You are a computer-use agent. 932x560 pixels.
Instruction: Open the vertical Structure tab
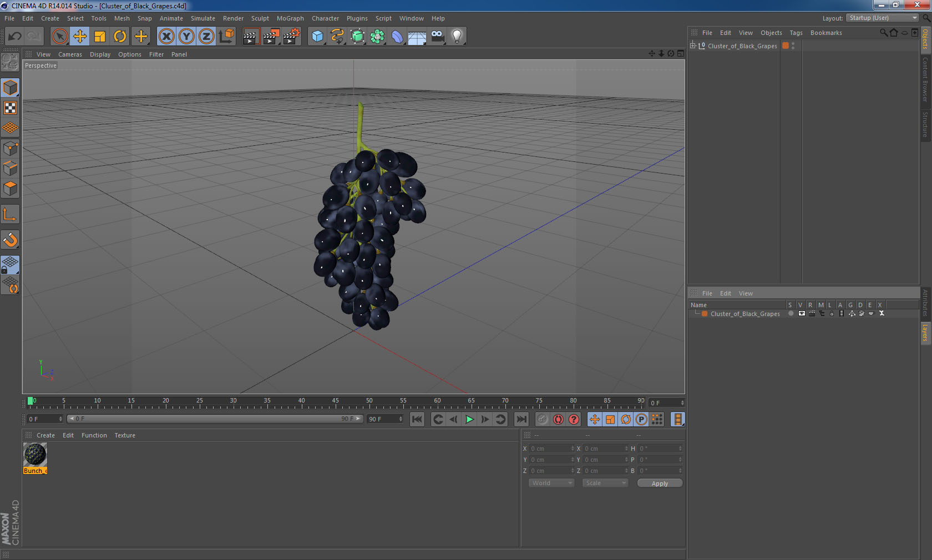[x=925, y=125]
